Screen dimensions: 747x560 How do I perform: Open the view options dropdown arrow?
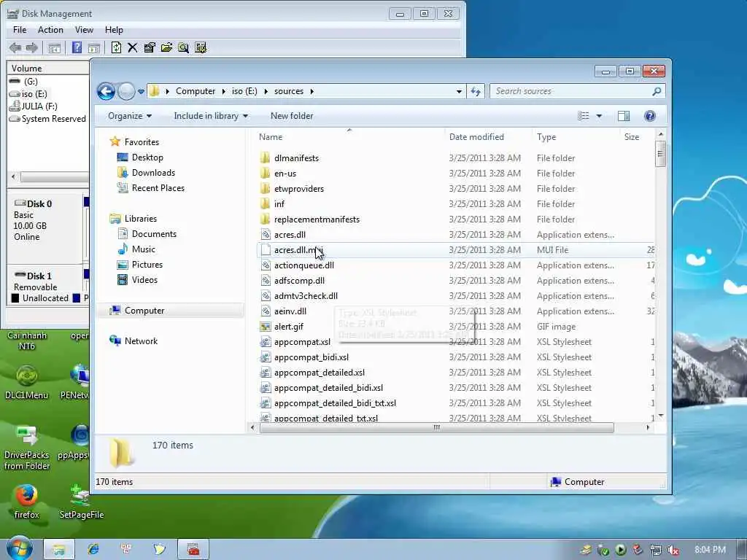pos(599,116)
